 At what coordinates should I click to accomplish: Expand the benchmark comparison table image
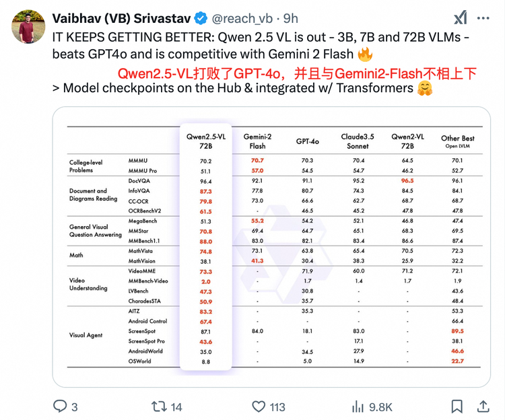[271, 247]
